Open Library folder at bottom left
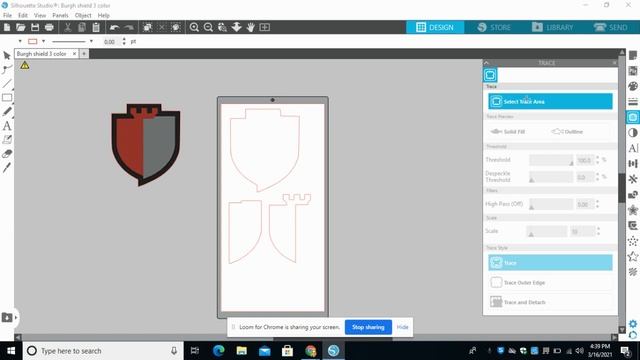Screen dimensions: 640x360 (7, 318)
